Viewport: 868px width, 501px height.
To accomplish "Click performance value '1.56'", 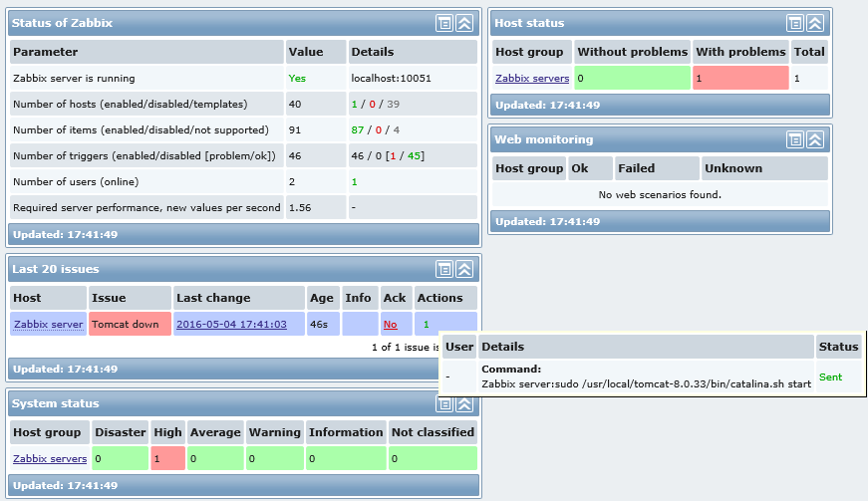I will point(300,208).
